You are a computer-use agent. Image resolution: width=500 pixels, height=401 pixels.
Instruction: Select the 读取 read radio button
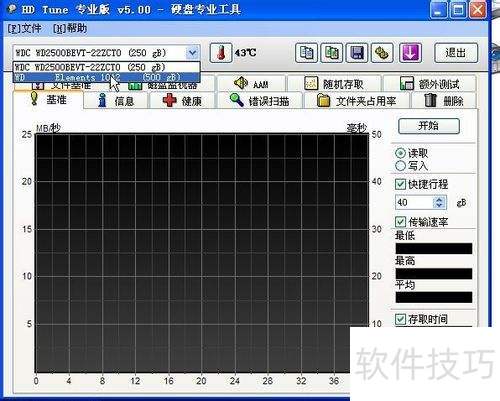point(400,153)
